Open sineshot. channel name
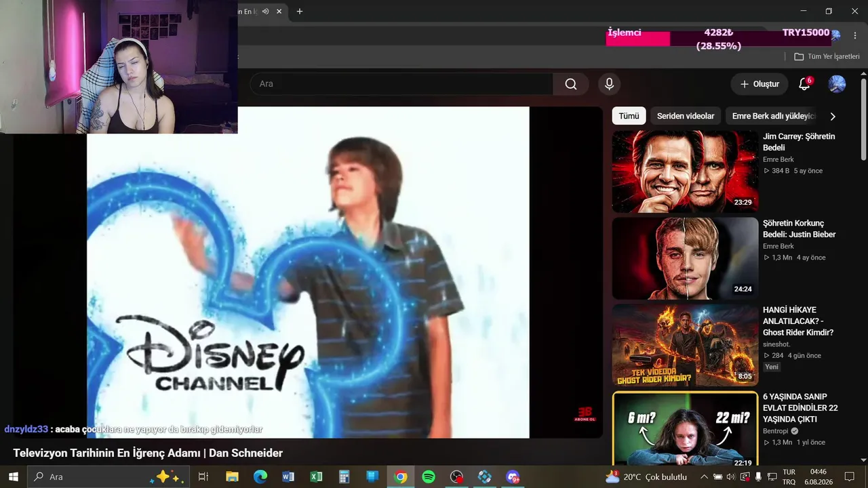Image resolution: width=868 pixels, height=488 pixels. coord(776,344)
